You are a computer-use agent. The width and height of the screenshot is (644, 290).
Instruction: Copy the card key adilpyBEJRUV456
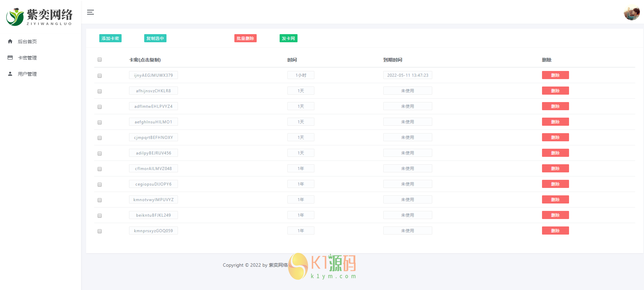[x=153, y=153]
